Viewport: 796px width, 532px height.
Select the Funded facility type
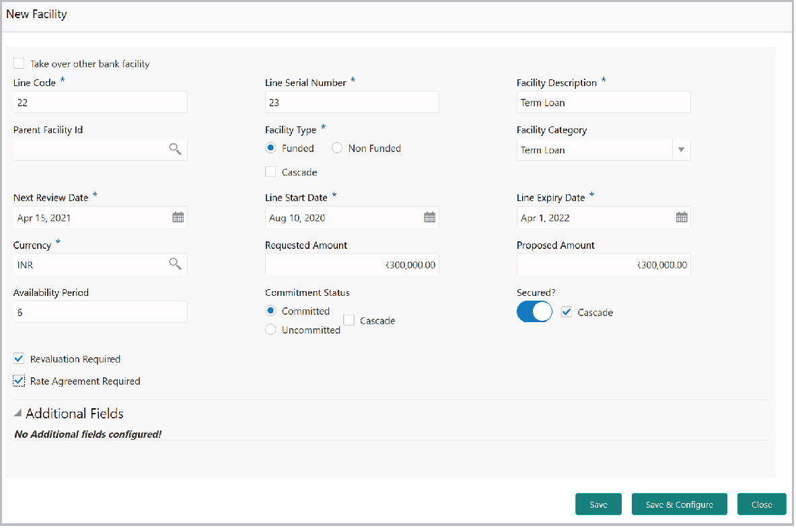point(271,148)
